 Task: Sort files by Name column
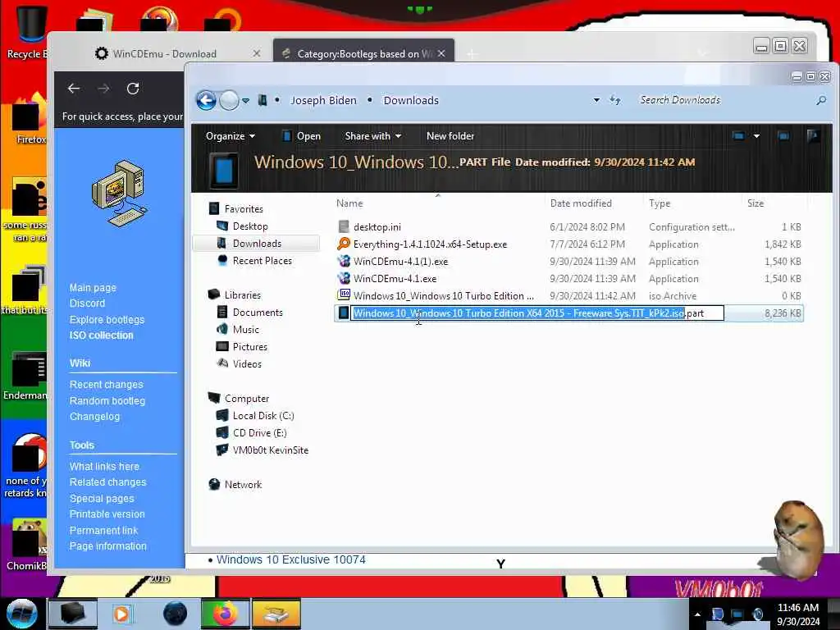pyautogui.click(x=349, y=203)
